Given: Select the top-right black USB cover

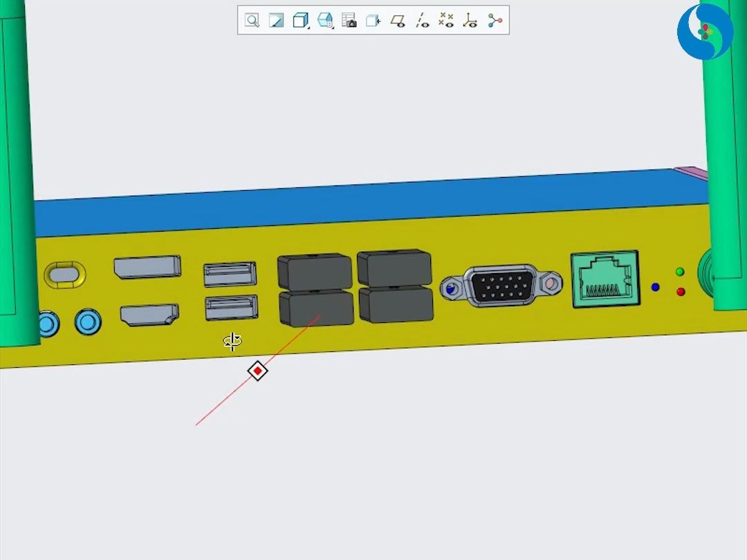Looking at the screenshot, I should coord(394,268).
